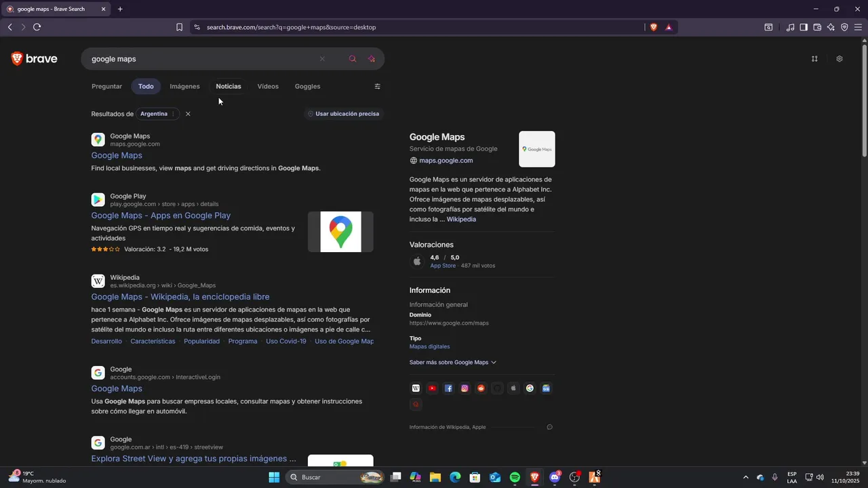The image size is (868, 488).
Task: Click the magnifier search icon in search box
Action: [353, 59]
